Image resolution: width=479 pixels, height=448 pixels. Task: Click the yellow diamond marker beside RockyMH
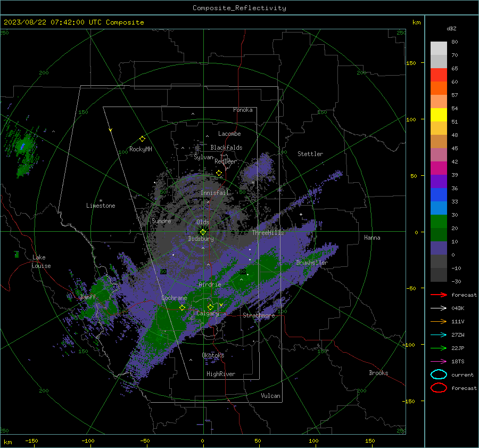(142, 139)
